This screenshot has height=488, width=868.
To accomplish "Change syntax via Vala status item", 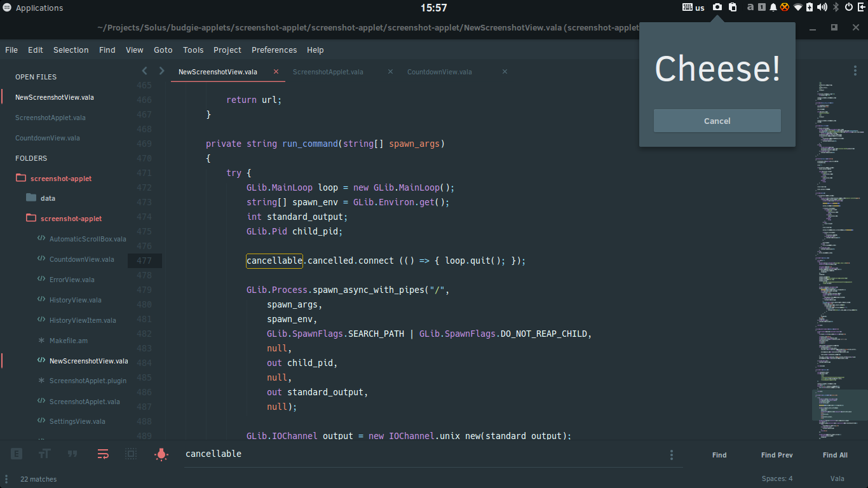I will [x=837, y=478].
